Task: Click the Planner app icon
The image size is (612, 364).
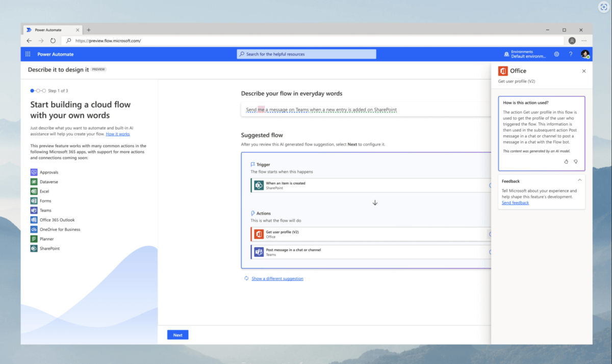Action: tap(34, 239)
